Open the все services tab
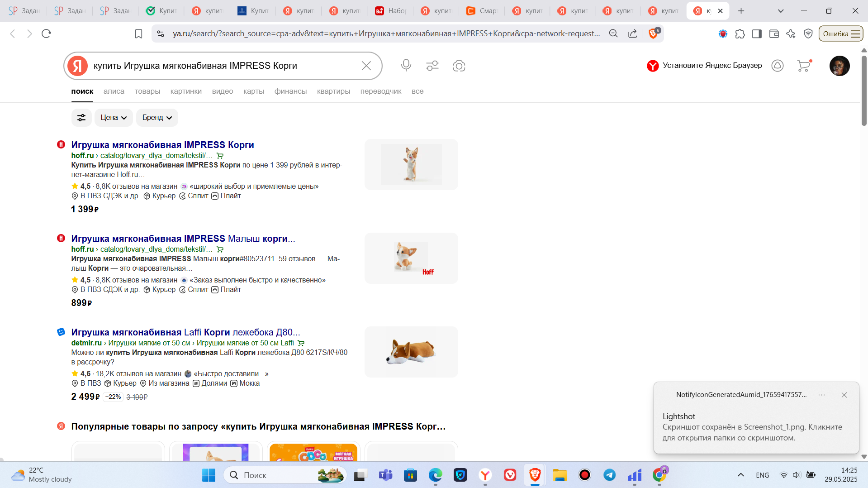The width and height of the screenshot is (868, 488). pos(417,91)
